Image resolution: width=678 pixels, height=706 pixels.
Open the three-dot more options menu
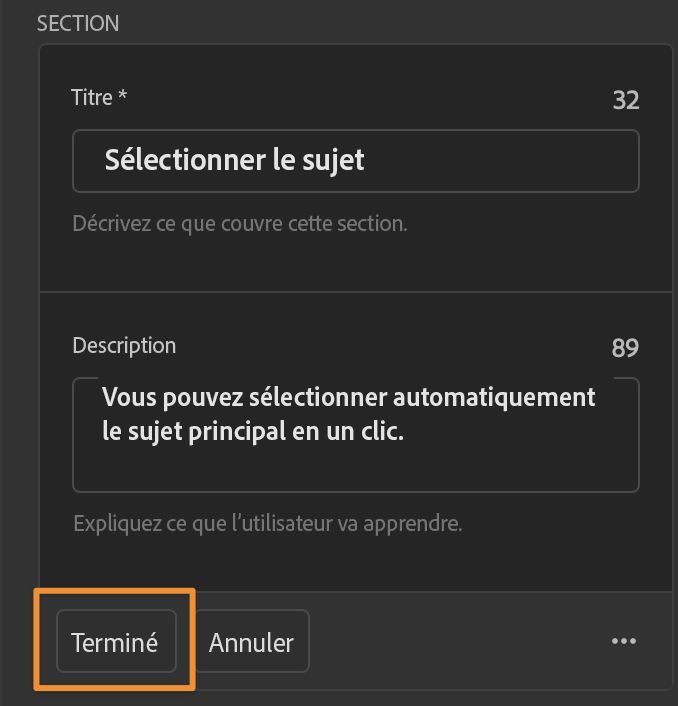pos(624,641)
